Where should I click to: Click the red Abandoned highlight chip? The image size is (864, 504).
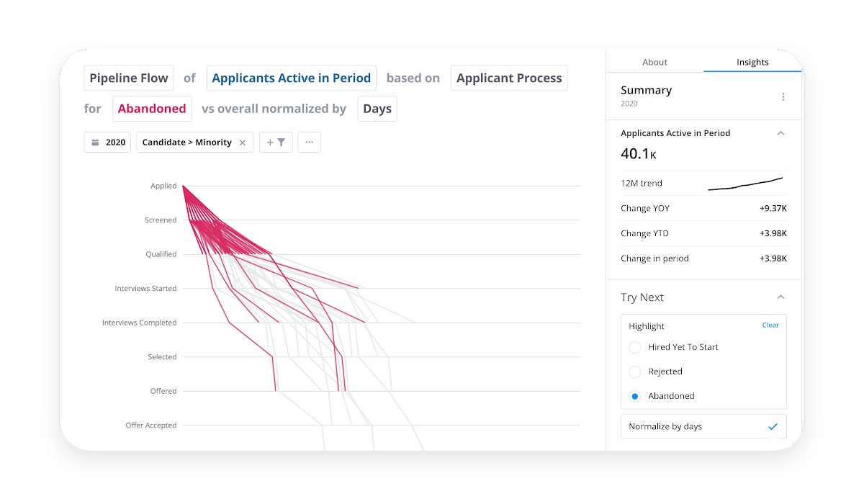click(x=152, y=109)
